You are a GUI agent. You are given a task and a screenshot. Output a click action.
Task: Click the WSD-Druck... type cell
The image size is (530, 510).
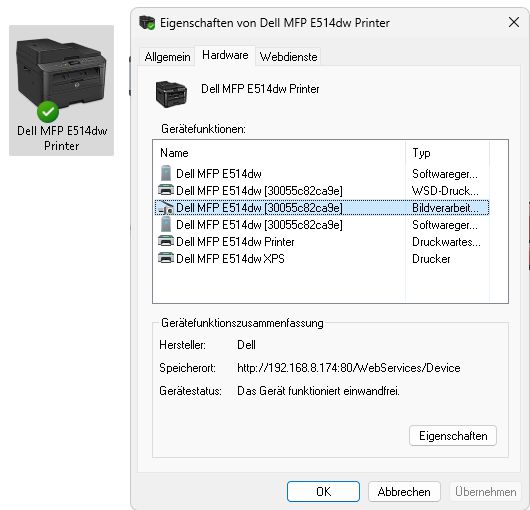445,191
